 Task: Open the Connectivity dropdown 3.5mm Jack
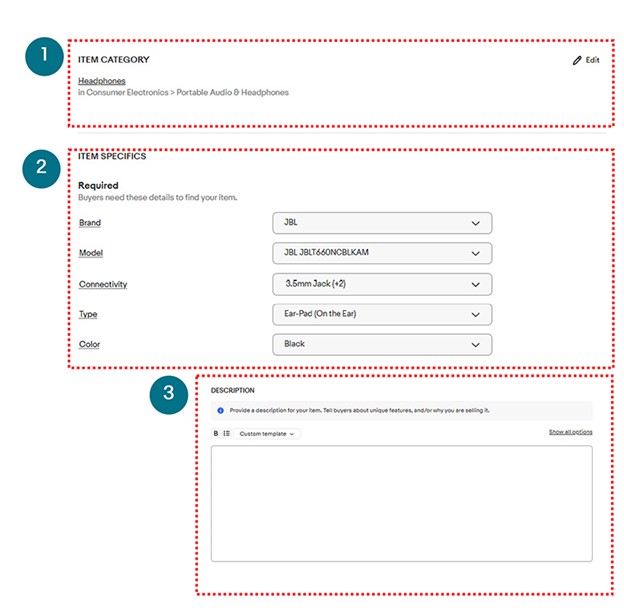coord(382,284)
